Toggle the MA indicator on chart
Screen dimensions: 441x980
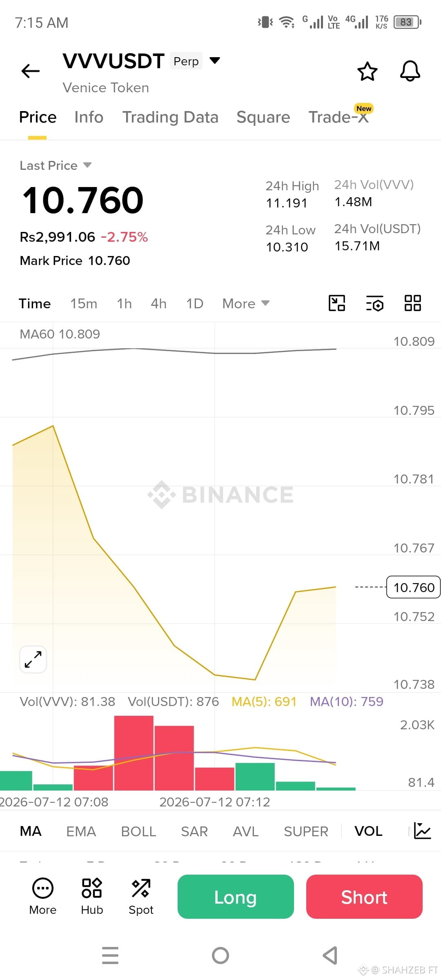[31, 831]
